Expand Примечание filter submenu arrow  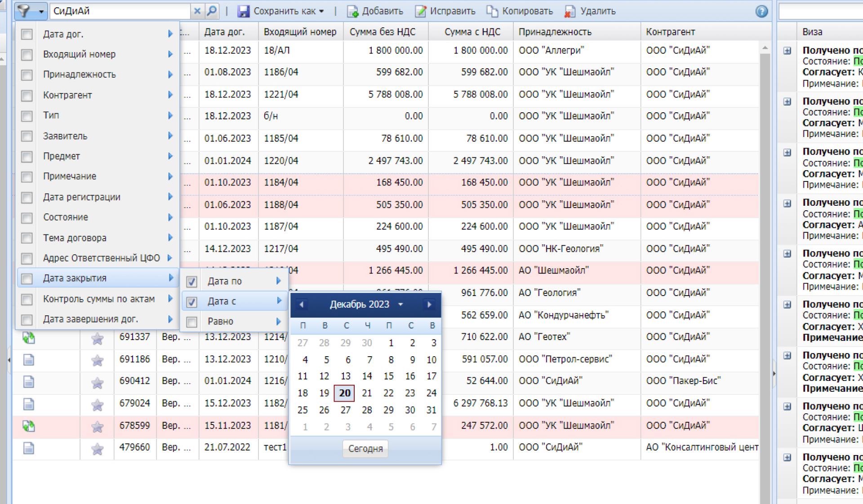[x=170, y=176]
